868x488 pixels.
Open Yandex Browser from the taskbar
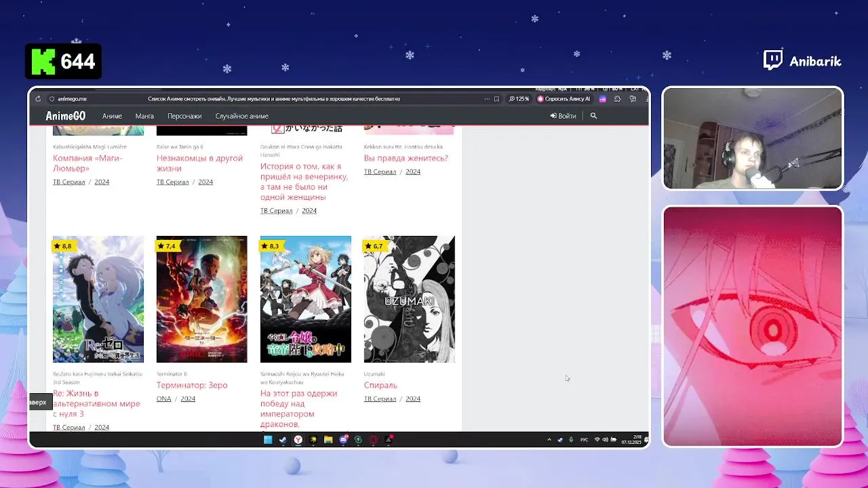click(298, 440)
